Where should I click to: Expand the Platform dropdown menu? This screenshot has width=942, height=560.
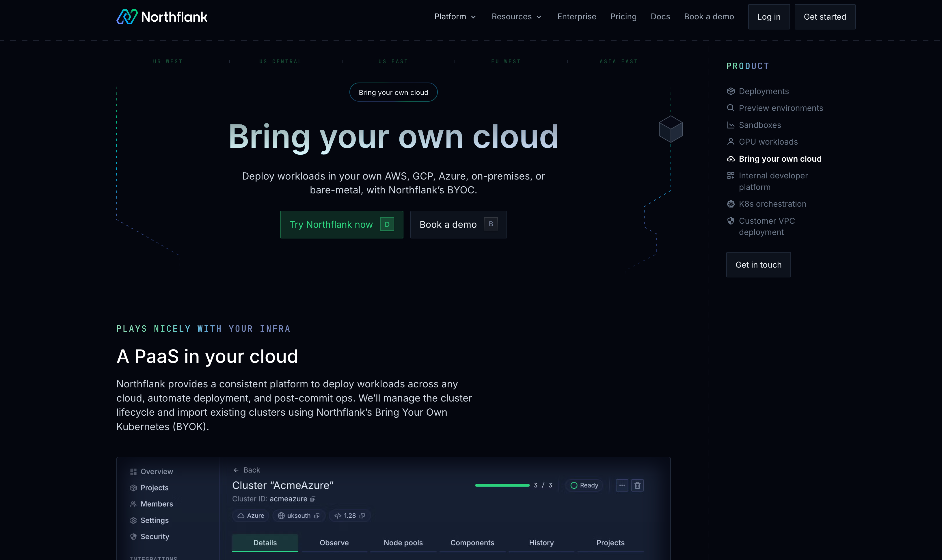(455, 17)
